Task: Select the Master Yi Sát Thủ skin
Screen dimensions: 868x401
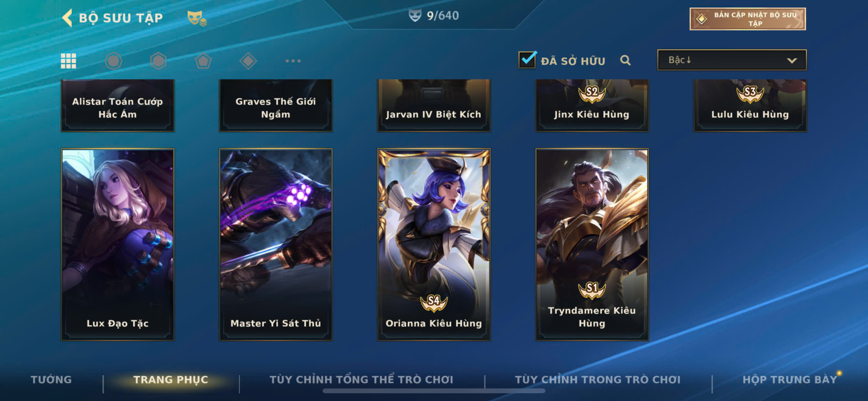Action: click(276, 244)
